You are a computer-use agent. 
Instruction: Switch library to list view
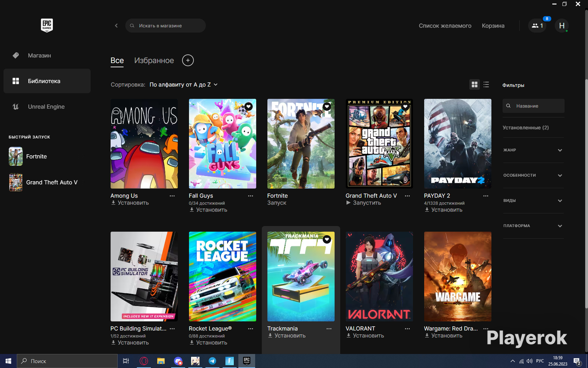486,85
